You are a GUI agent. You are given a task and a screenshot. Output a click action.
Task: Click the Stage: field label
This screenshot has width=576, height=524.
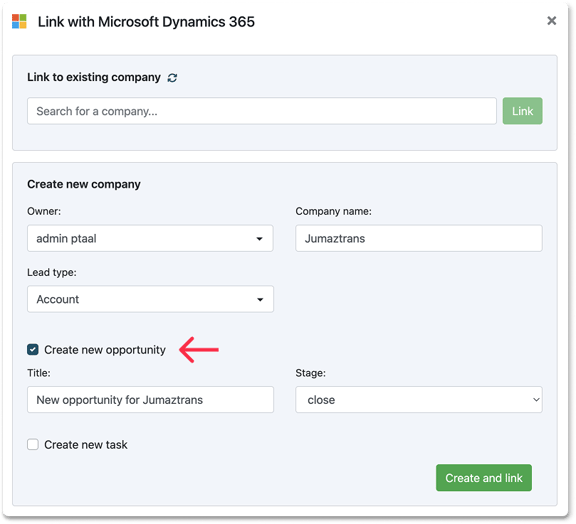(310, 373)
